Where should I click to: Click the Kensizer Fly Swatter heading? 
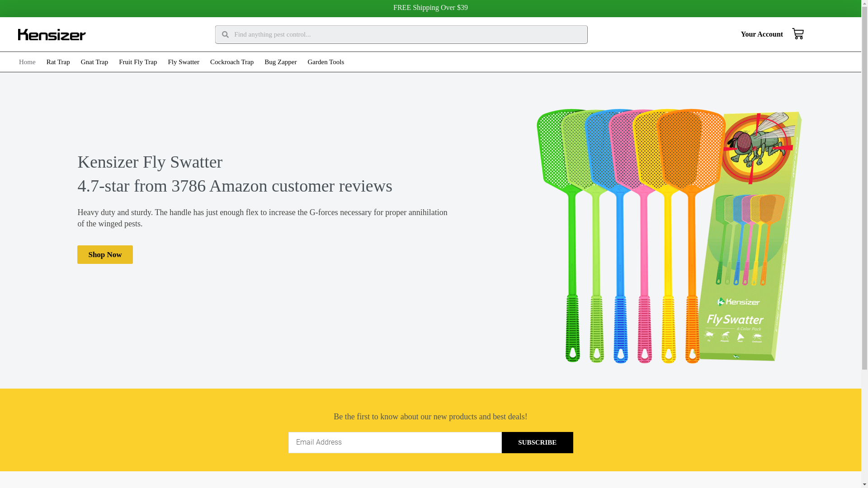[150, 162]
